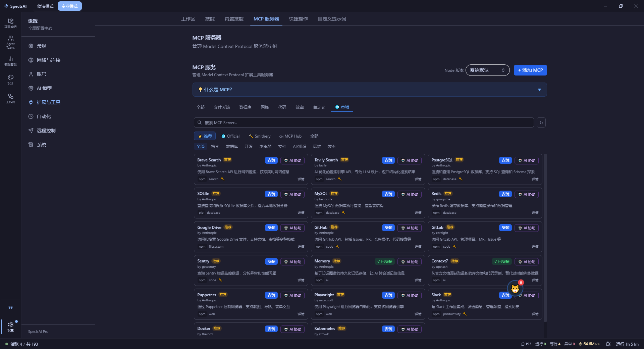Image resolution: width=644 pixels, height=349 pixels.
Task: Switch to the 内置技能 tab
Action: tap(234, 19)
